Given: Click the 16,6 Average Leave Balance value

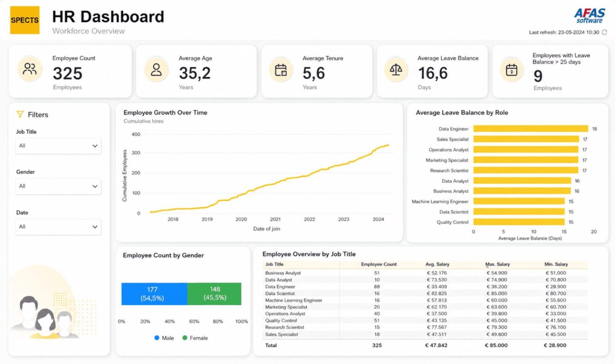Looking at the screenshot, I should click(433, 73).
